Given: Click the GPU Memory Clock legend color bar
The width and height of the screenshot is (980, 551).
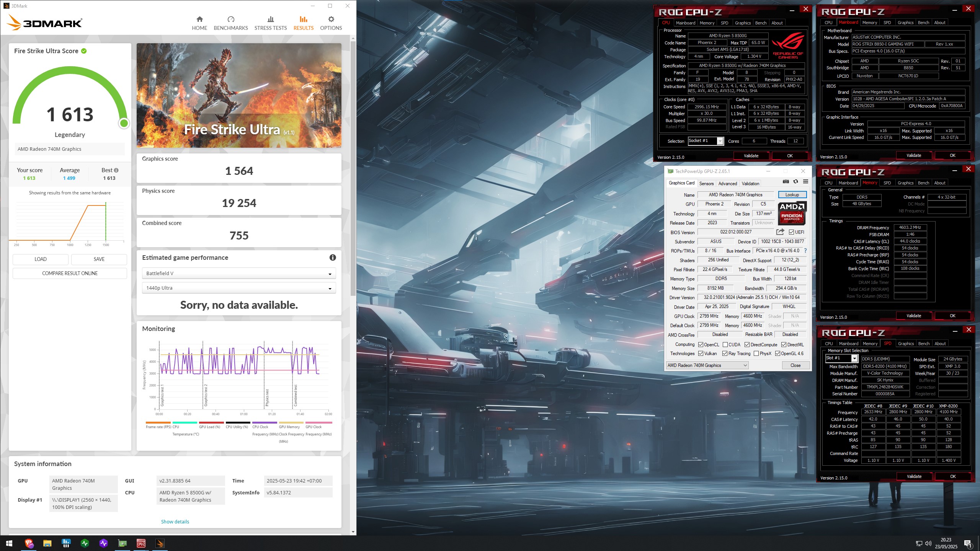Looking at the screenshot, I should click(291, 423).
